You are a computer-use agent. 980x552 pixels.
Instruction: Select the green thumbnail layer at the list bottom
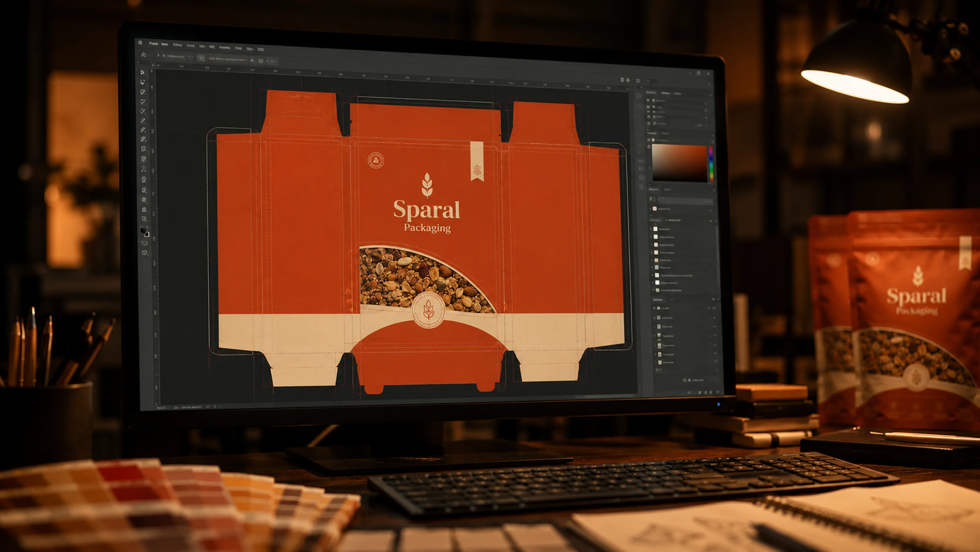(657, 290)
